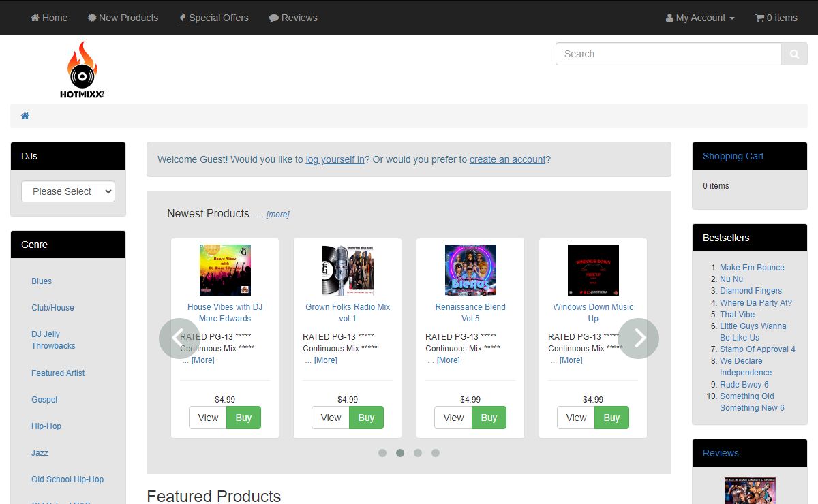This screenshot has width=818, height=504.
Task: Open Home in top navigation
Action: coord(49,18)
